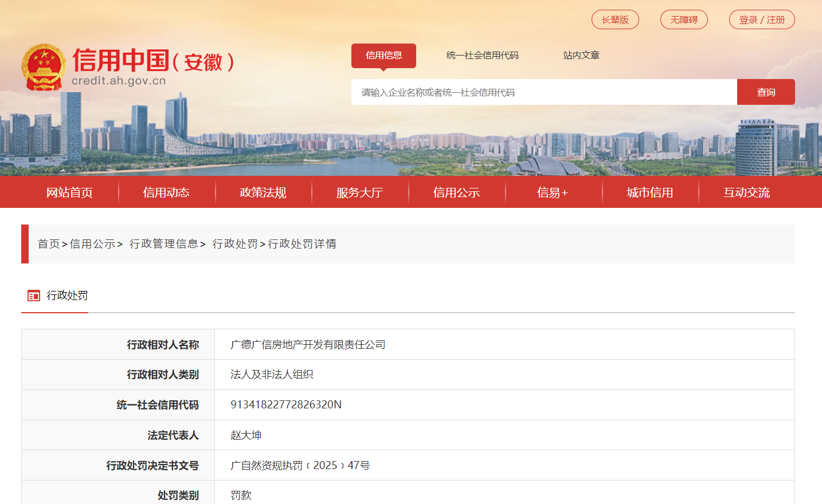Enable 无障碍 accessibility mode
This screenshot has height=504, width=822.
coord(684,19)
